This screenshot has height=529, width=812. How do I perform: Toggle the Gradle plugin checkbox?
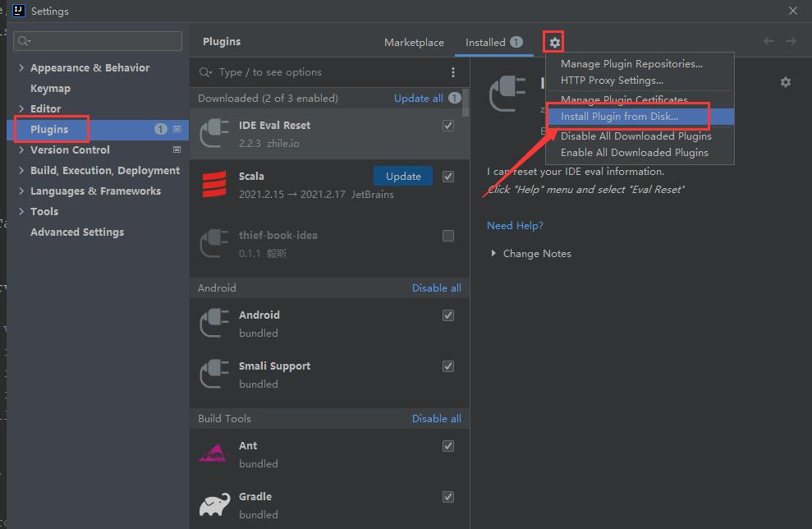point(448,497)
